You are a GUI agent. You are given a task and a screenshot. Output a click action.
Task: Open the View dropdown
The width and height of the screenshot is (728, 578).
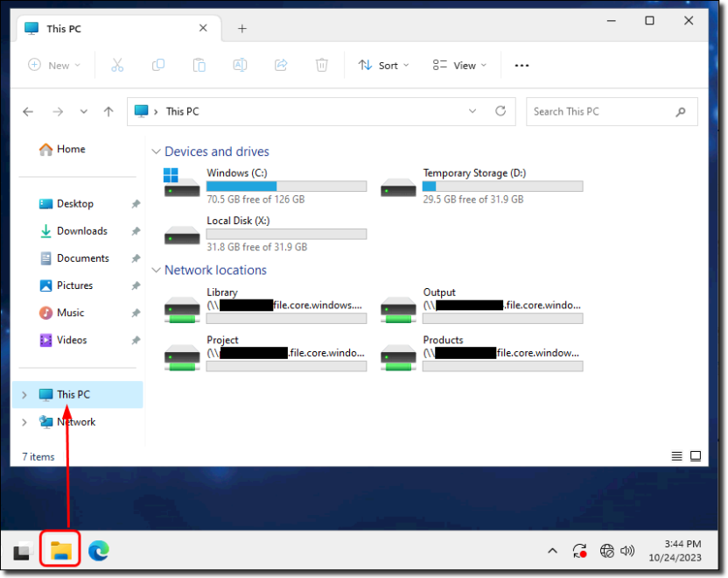(458, 65)
